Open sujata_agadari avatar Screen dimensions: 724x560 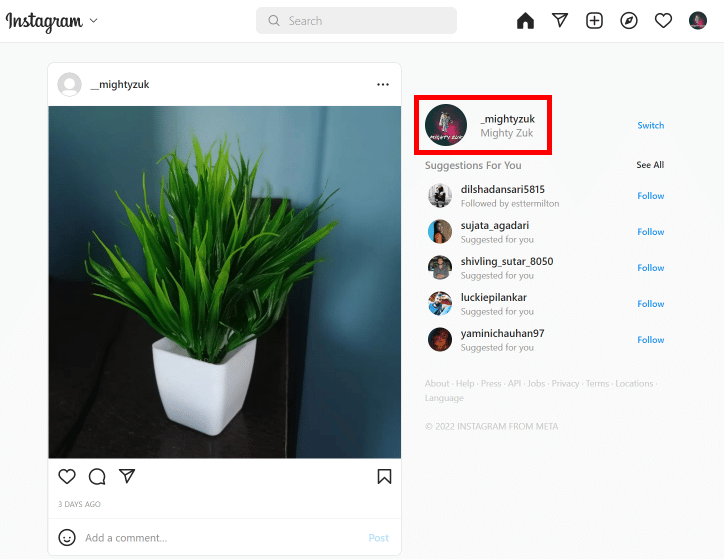click(440, 232)
